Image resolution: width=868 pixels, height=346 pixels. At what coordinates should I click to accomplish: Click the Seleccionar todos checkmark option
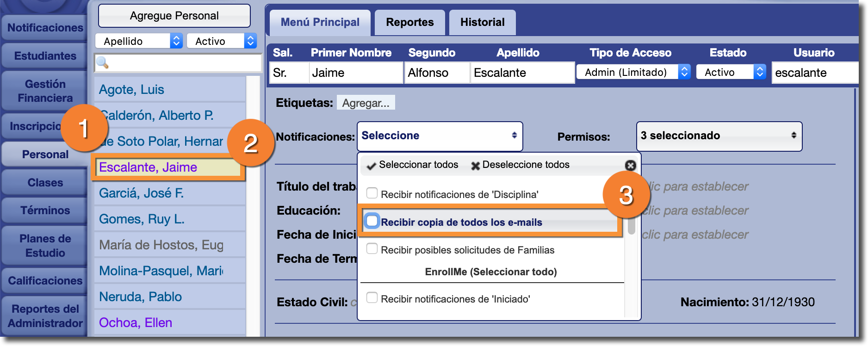point(412,165)
